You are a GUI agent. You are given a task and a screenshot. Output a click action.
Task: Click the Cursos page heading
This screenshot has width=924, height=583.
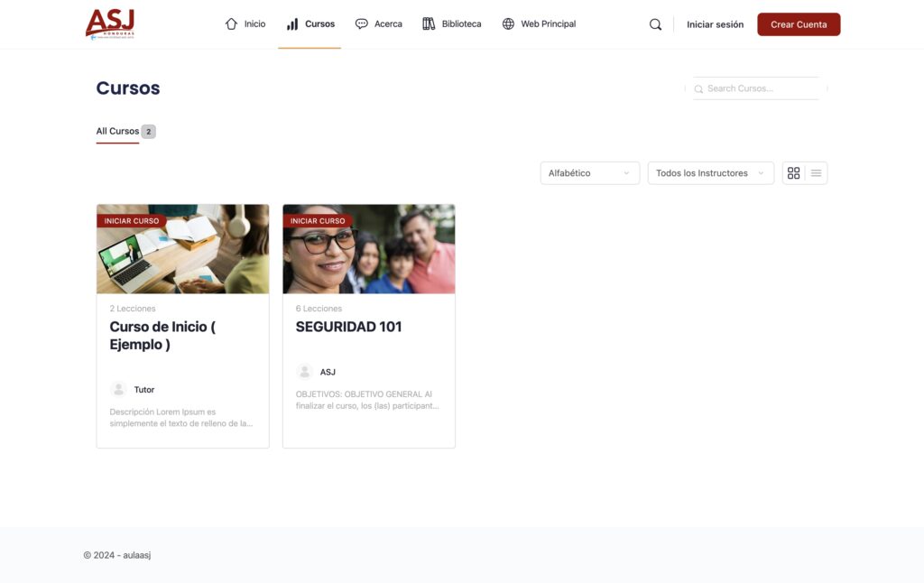coord(128,88)
